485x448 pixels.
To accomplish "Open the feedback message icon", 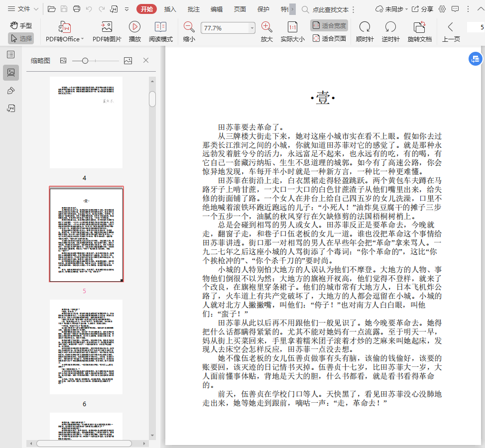I will [x=455, y=9].
